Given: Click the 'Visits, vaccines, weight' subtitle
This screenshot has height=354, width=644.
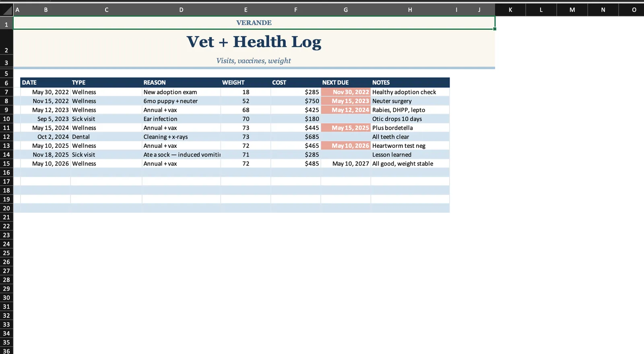Looking at the screenshot, I should pos(254,61).
